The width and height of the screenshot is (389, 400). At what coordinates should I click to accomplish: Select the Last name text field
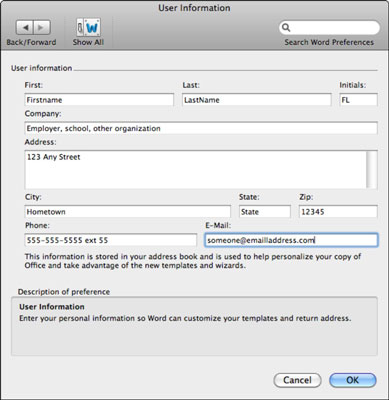257,100
